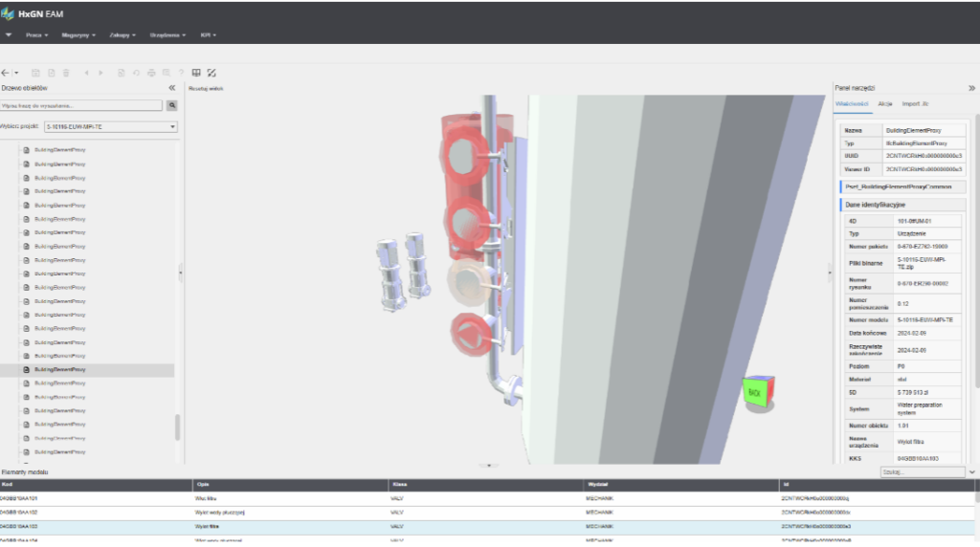Click the object tree vertical scrollbar thumb

[x=177, y=427]
